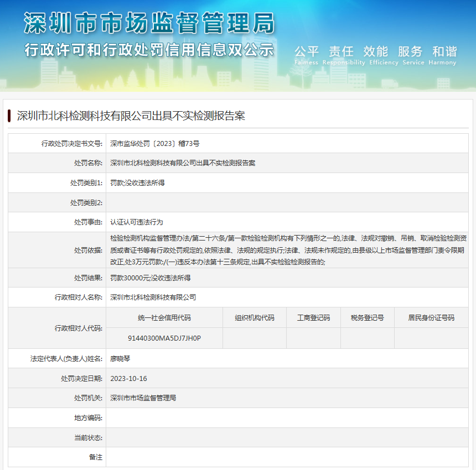Select the 认证认可违法行为 punishment reason text
476x470 pixels.
tap(137, 222)
